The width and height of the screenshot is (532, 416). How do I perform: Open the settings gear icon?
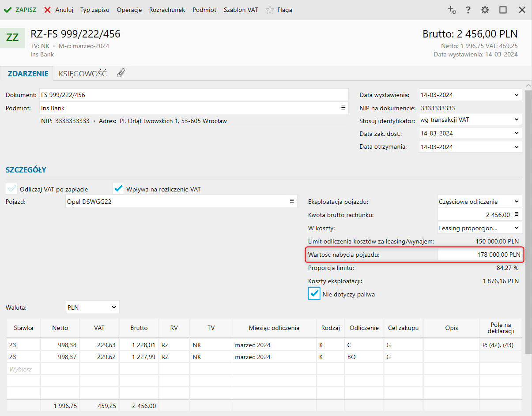pyautogui.click(x=485, y=10)
